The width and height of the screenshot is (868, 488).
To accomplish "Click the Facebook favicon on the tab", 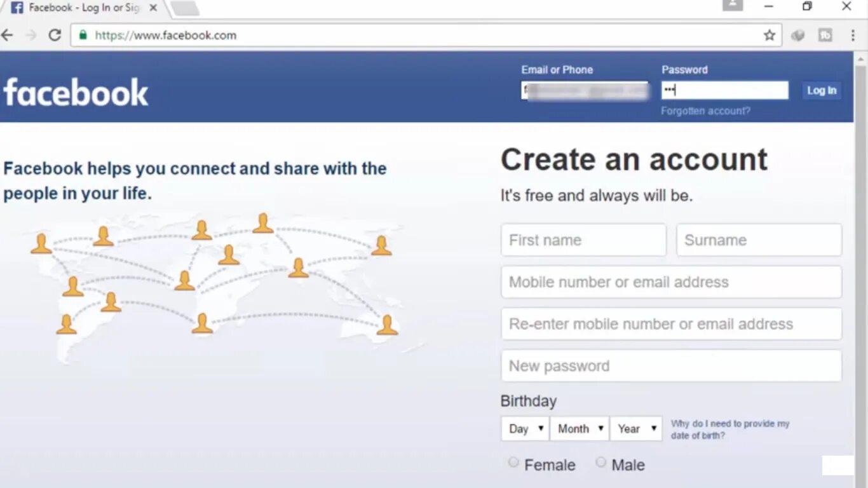I will tap(17, 8).
